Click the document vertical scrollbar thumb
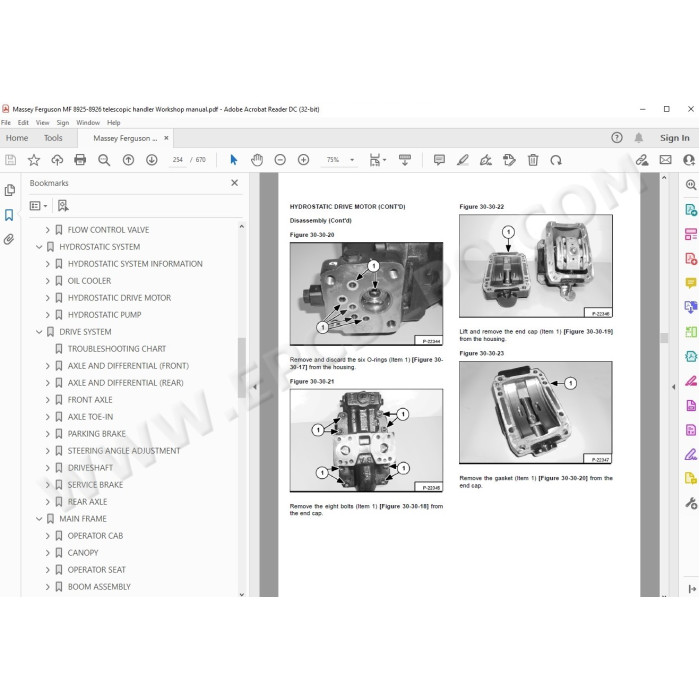Image resolution: width=700 pixels, height=700 pixels. click(664, 338)
